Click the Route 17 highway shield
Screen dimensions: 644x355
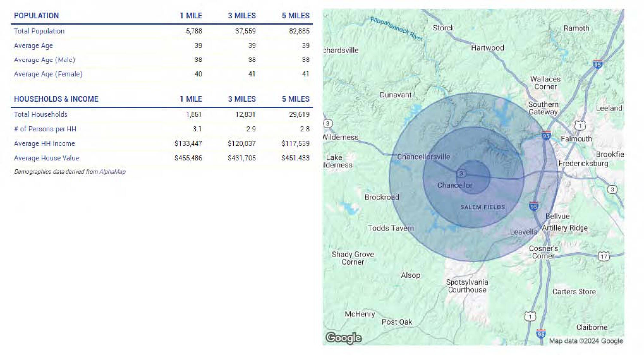604,256
